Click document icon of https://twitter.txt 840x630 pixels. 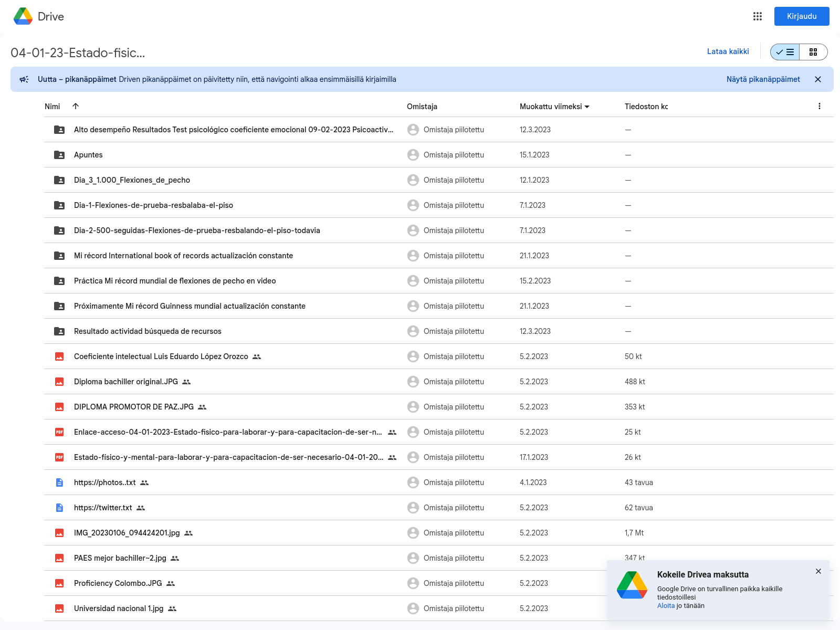click(x=59, y=508)
